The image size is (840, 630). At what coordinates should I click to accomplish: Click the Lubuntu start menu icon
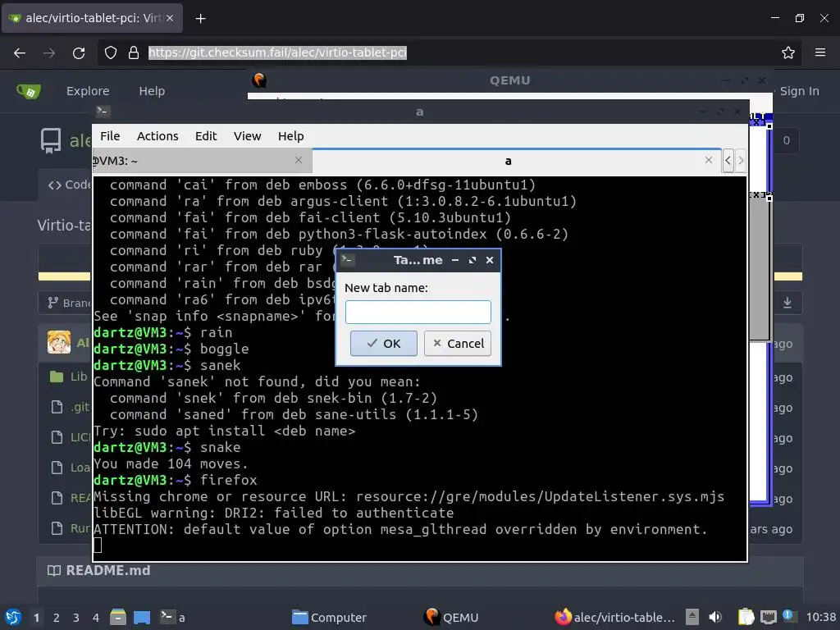click(13, 617)
